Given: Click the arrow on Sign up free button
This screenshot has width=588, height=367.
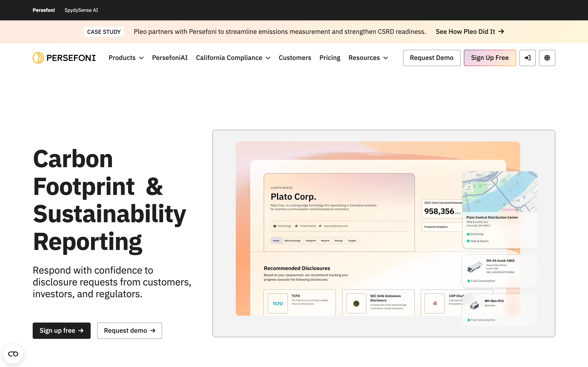Looking at the screenshot, I should [81, 331].
